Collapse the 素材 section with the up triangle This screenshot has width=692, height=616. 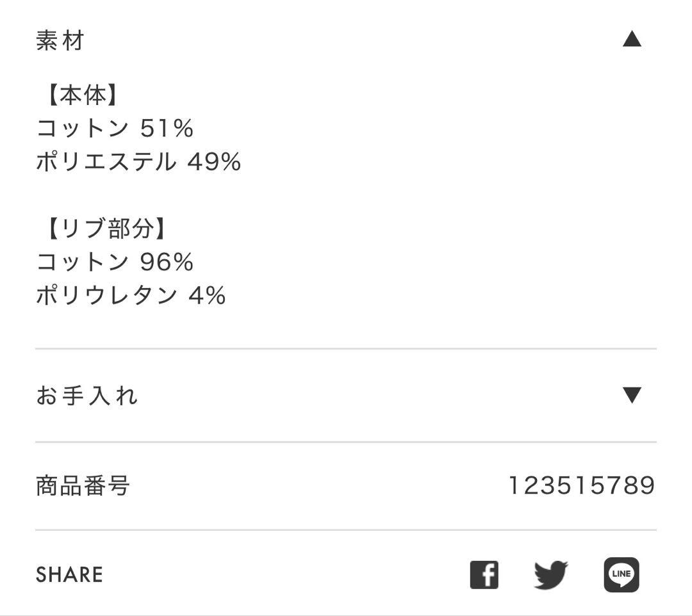[x=633, y=39]
